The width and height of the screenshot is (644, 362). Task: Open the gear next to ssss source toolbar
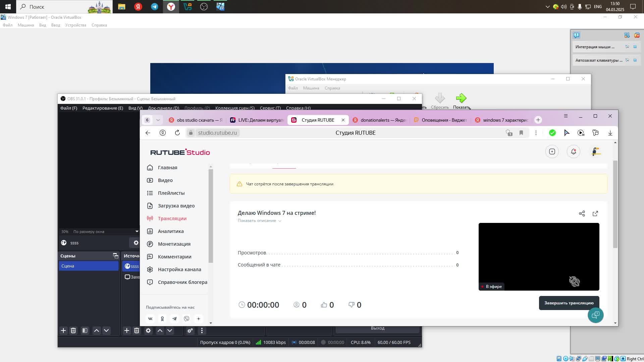pos(136,243)
